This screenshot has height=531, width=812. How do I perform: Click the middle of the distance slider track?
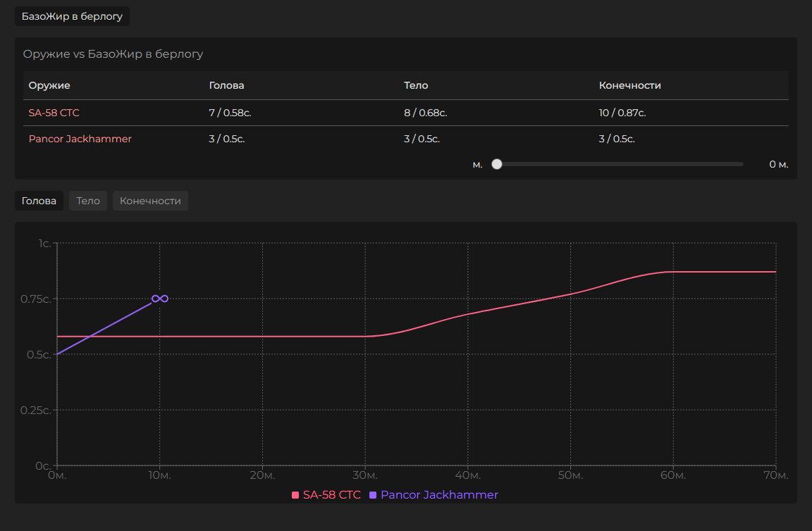pos(620,164)
